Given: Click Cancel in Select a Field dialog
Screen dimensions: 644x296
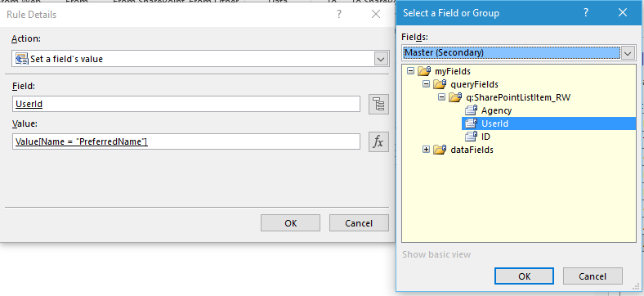Looking at the screenshot, I should click(593, 276).
